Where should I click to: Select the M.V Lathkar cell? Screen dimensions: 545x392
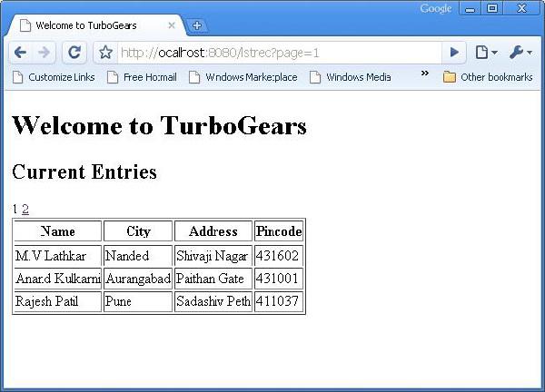coord(58,256)
